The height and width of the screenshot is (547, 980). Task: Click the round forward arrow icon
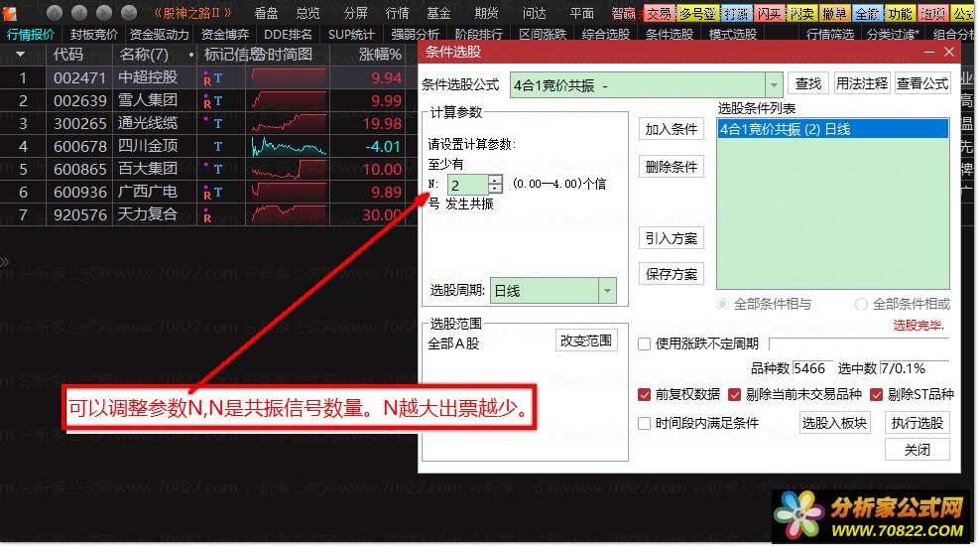point(104,13)
